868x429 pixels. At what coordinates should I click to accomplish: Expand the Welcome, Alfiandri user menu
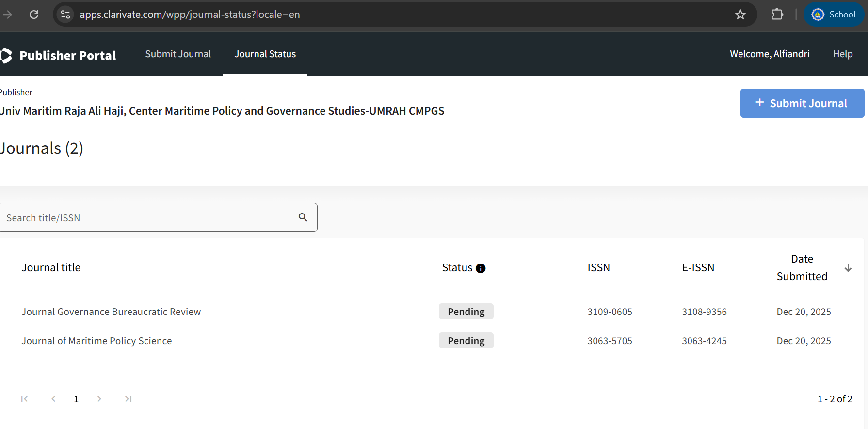[770, 54]
